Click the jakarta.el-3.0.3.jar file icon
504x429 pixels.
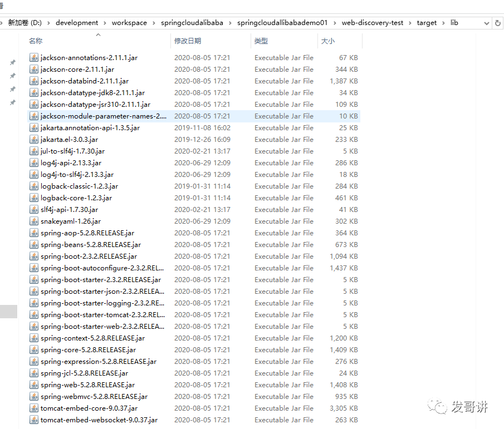[x=34, y=139]
